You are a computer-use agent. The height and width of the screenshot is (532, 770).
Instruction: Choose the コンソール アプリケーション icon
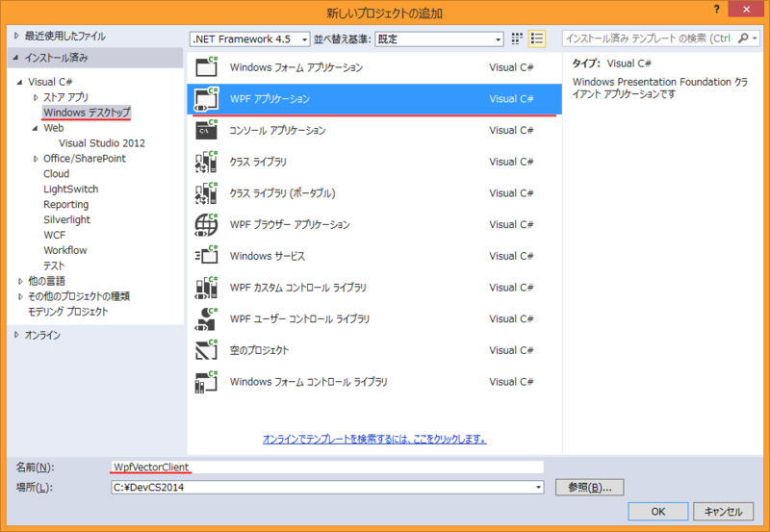tap(206, 130)
